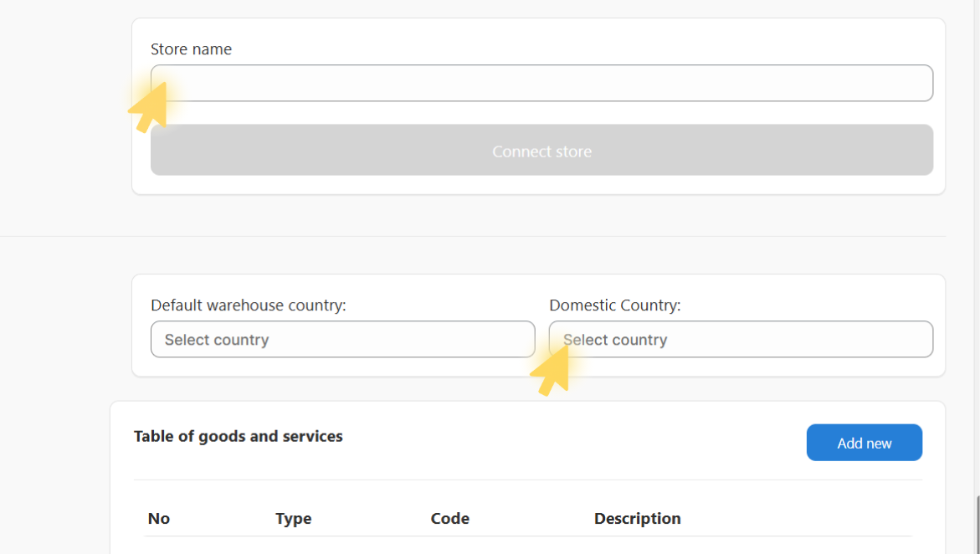
Task: Click the Add new button
Action: 864,442
